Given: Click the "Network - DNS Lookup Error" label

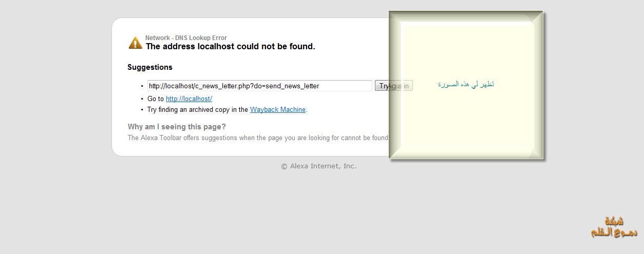Looking at the screenshot, I should (186, 37).
